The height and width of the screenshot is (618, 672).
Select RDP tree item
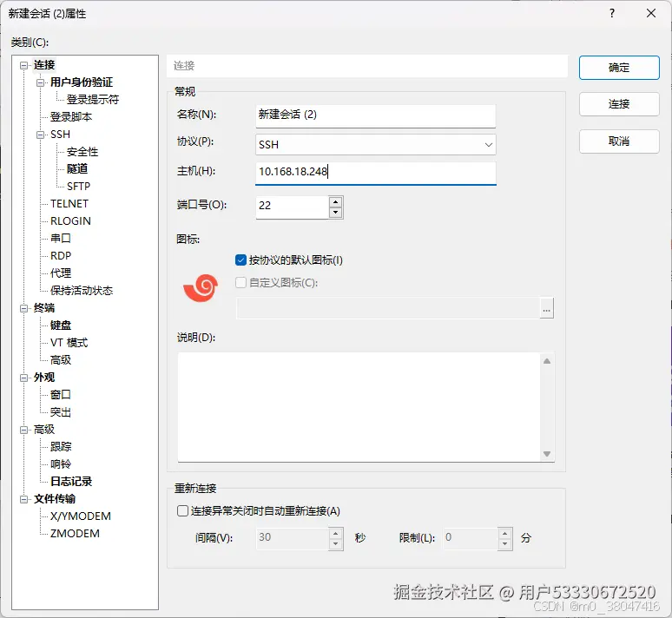(x=61, y=256)
